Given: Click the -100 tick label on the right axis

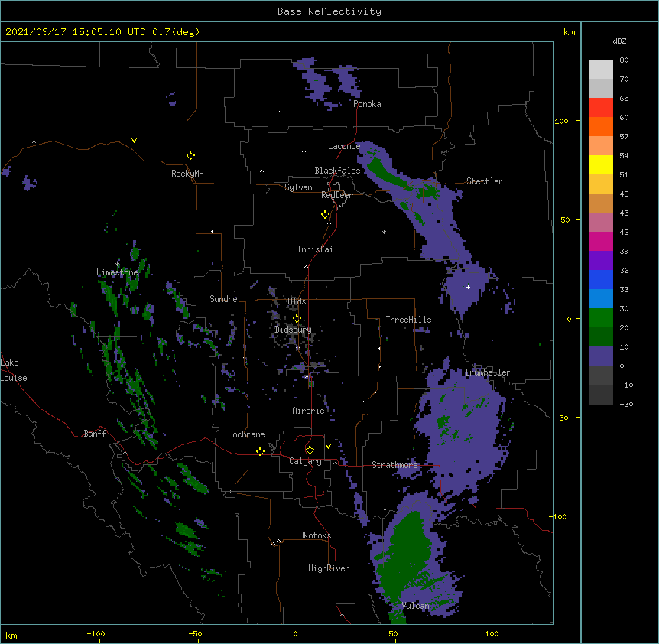Looking at the screenshot, I should [x=559, y=516].
